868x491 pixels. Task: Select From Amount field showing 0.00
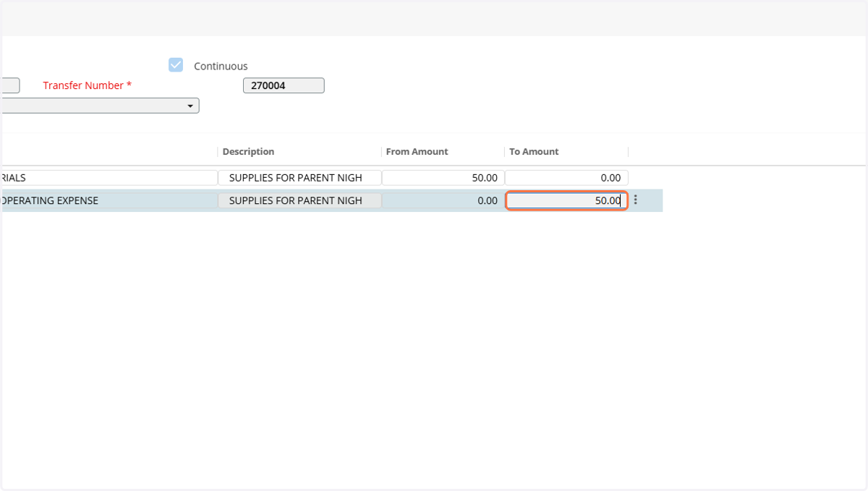pos(443,200)
